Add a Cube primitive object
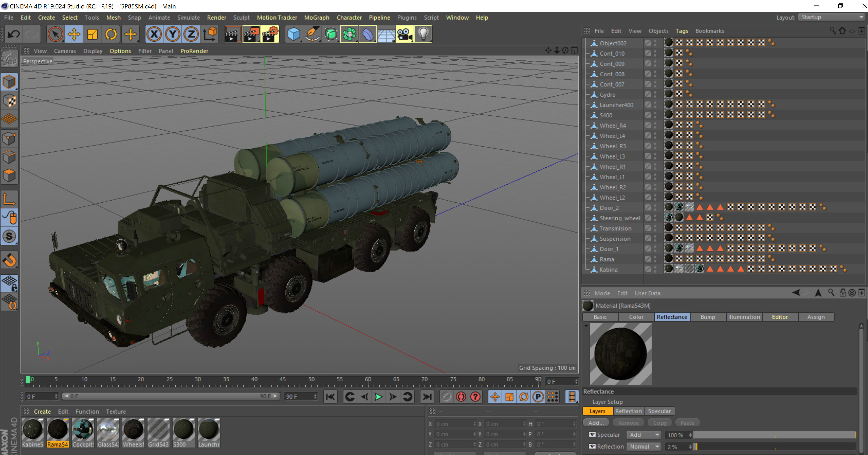The height and width of the screenshot is (455, 868). tap(294, 34)
